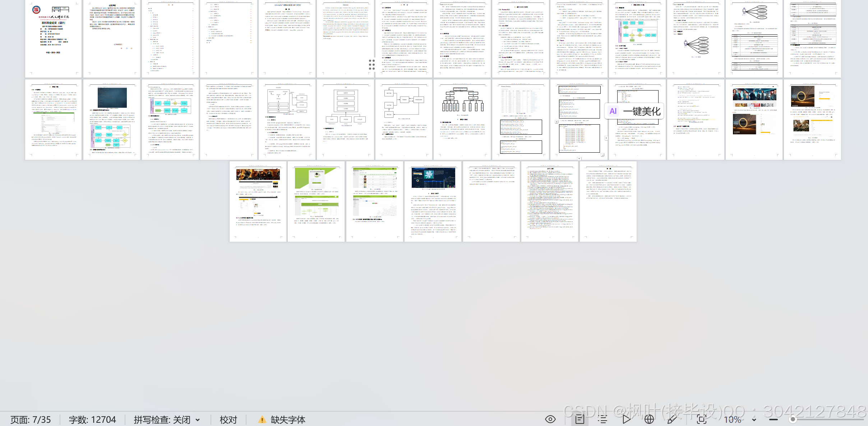Toggle eye protection mode eye icon
The height and width of the screenshot is (426, 868).
pyautogui.click(x=550, y=419)
